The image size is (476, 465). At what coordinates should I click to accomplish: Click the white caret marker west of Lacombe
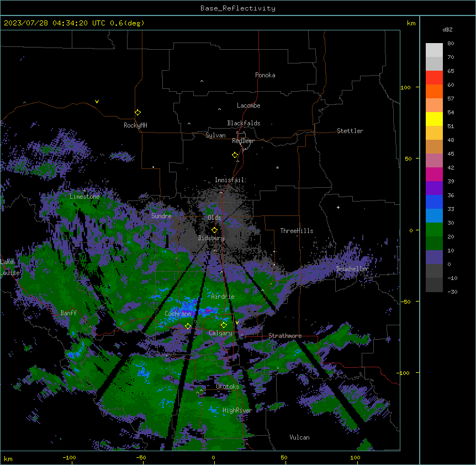pos(219,109)
